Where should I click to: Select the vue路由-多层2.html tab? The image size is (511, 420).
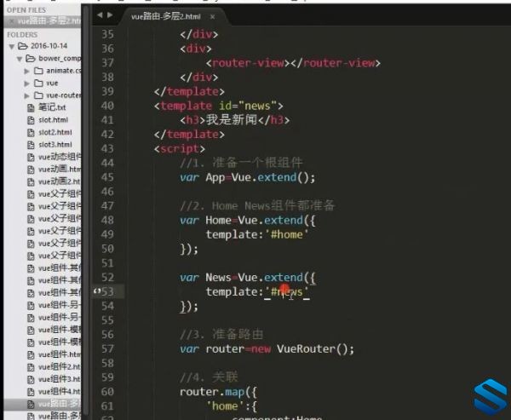tap(166, 17)
